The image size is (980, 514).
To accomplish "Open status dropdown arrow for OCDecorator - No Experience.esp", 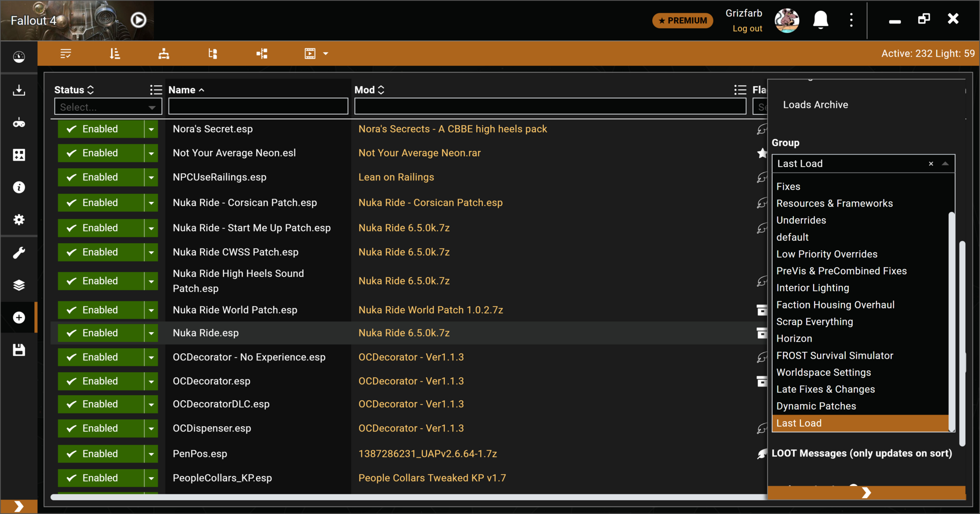I will (x=151, y=357).
